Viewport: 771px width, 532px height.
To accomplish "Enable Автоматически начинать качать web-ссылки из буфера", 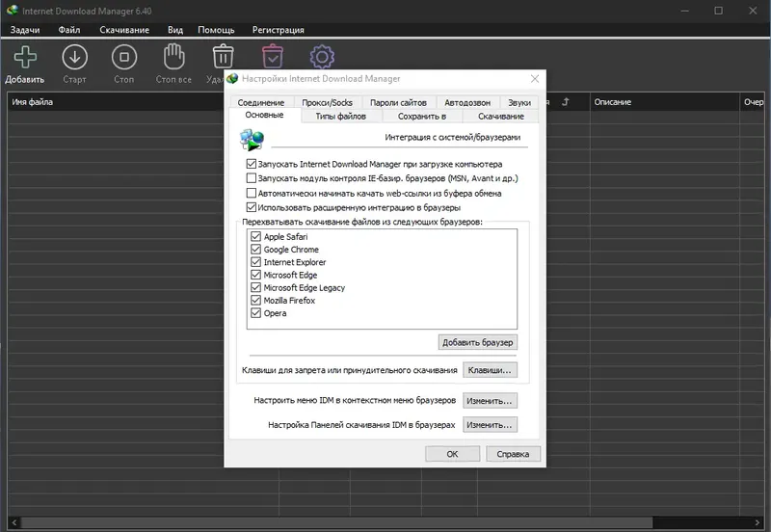I will (252, 193).
